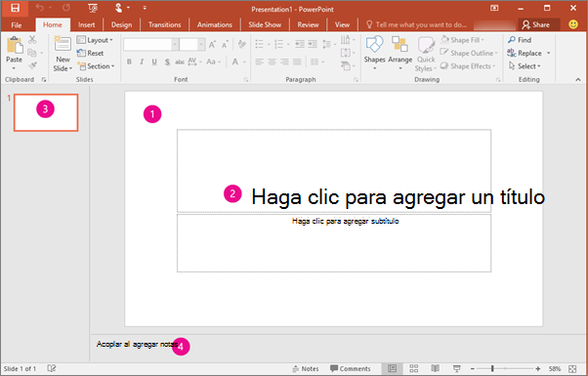Toggle Justify paragraph alignment
Image resolution: width=588 pixels, height=376 pixels.
pos(297,62)
